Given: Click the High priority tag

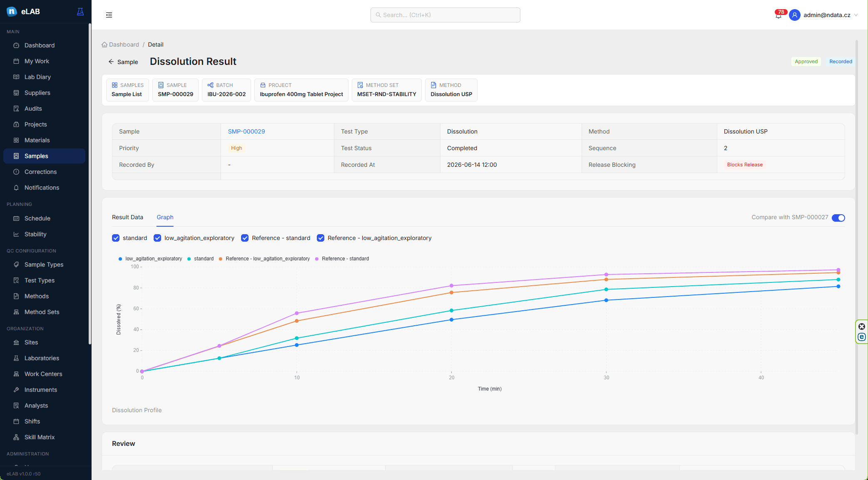Looking at the screenshot, I should pos(236,148).
